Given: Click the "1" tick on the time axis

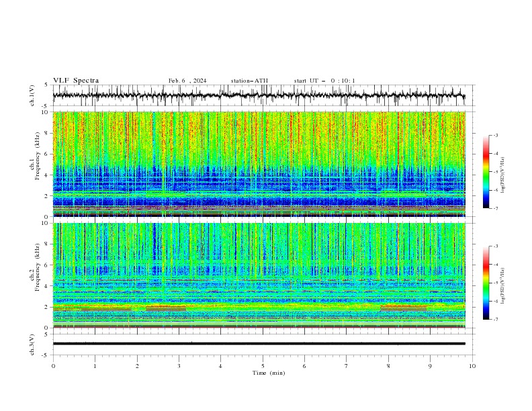Looking at the screenshot, I should click(95, 366).
